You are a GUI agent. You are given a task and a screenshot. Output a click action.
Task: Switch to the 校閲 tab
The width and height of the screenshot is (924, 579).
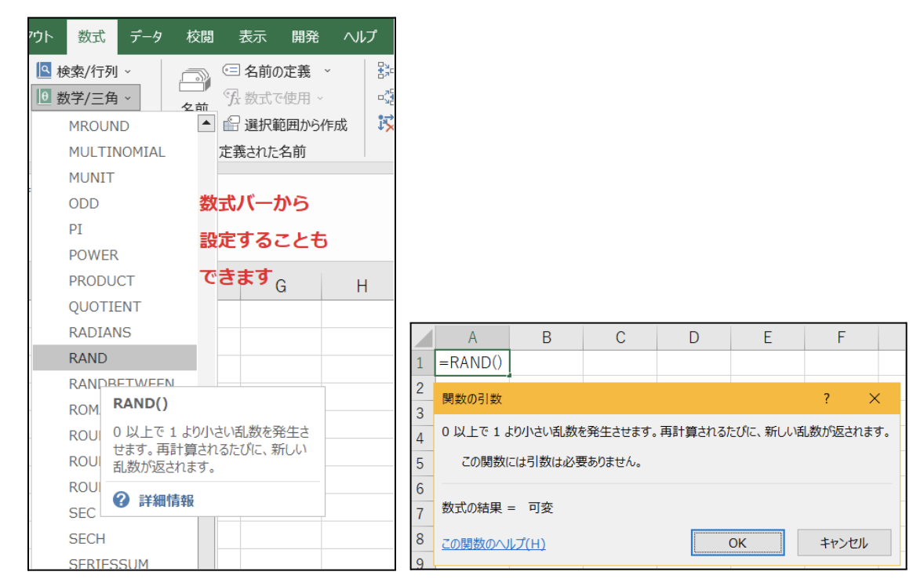200,37
